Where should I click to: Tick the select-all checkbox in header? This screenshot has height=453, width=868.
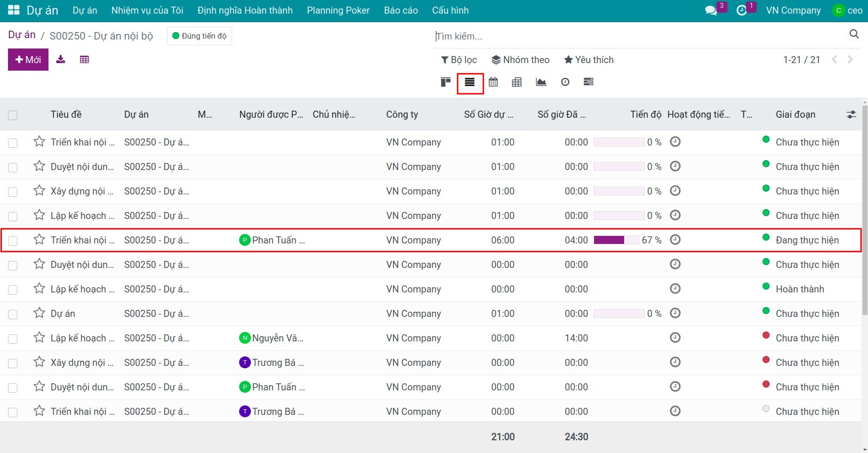click(13, 115)
